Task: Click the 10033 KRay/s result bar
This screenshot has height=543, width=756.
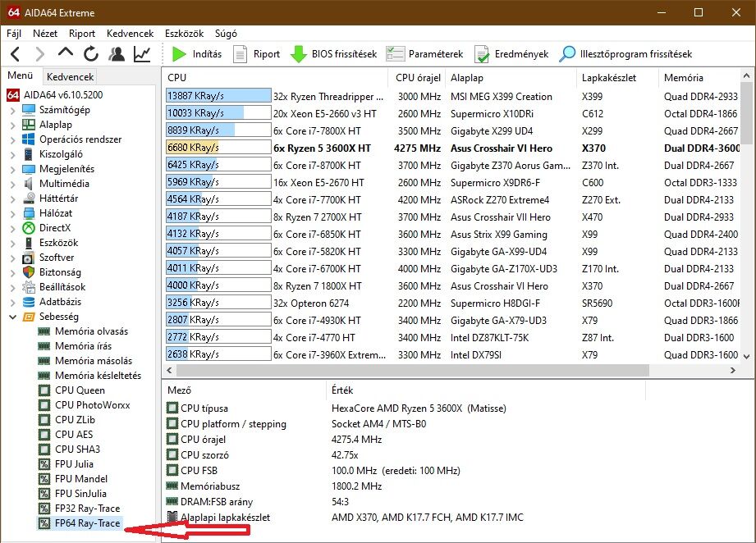Action: tap(218, 113)
